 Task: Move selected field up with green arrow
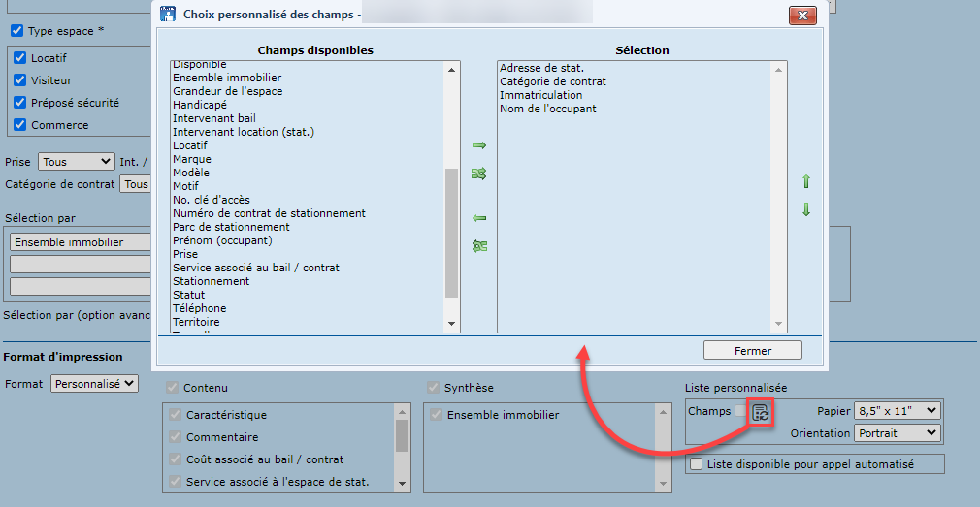coord(805,181)
